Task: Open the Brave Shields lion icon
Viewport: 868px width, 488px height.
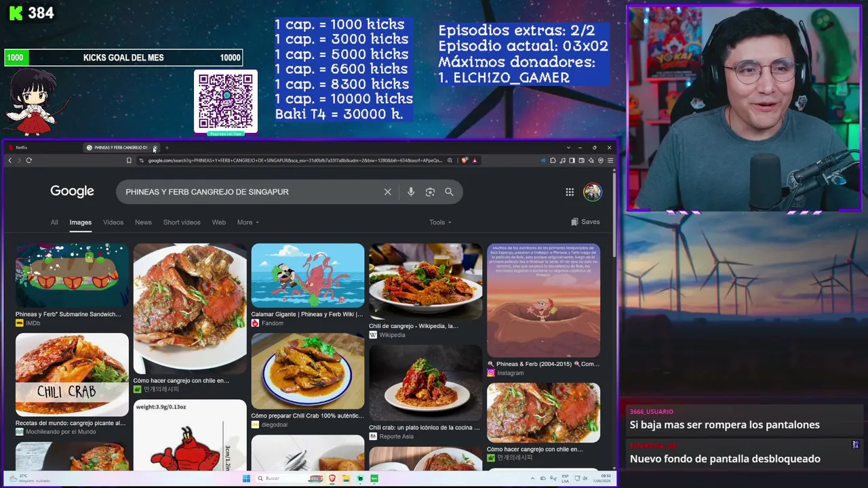Action: coord(465,161)
